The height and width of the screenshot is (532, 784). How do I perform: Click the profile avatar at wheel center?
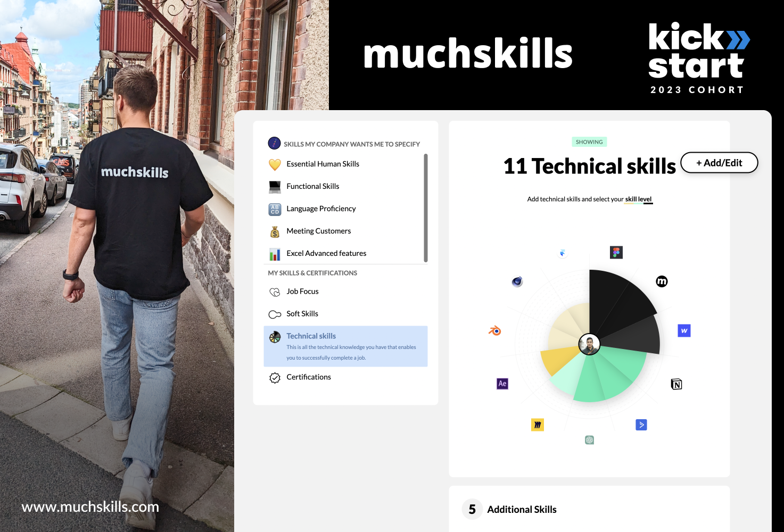tap(589, 344)
